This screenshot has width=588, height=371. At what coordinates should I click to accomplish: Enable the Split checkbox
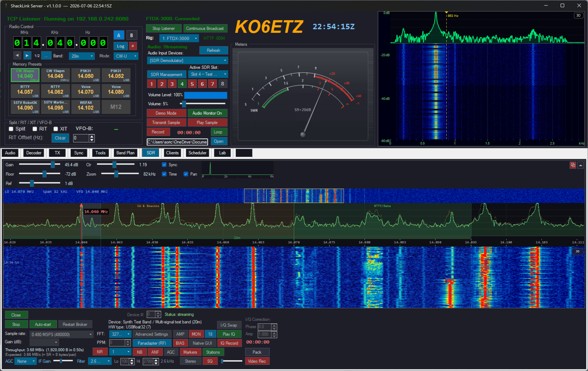tap(11, 129)
